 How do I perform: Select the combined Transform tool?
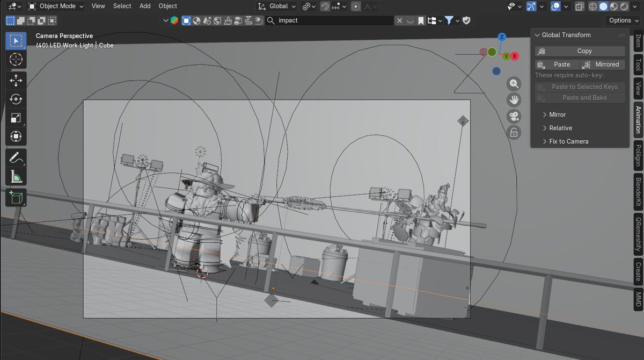pos(16,136)
